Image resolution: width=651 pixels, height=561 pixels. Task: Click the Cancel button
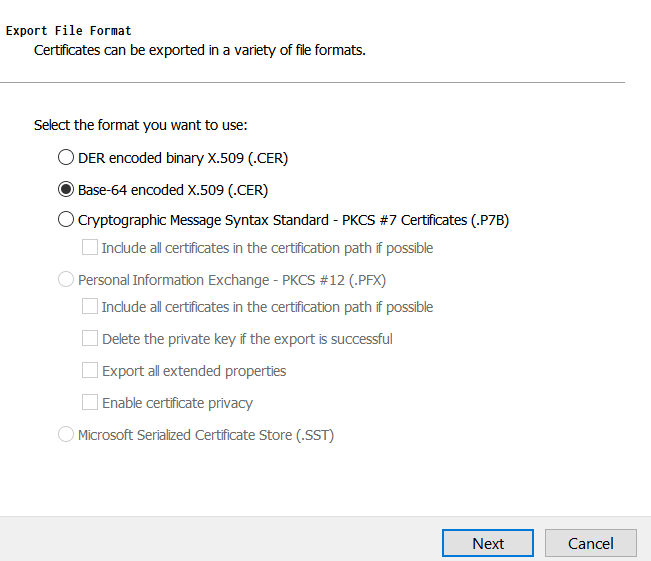tap(591, 543)
